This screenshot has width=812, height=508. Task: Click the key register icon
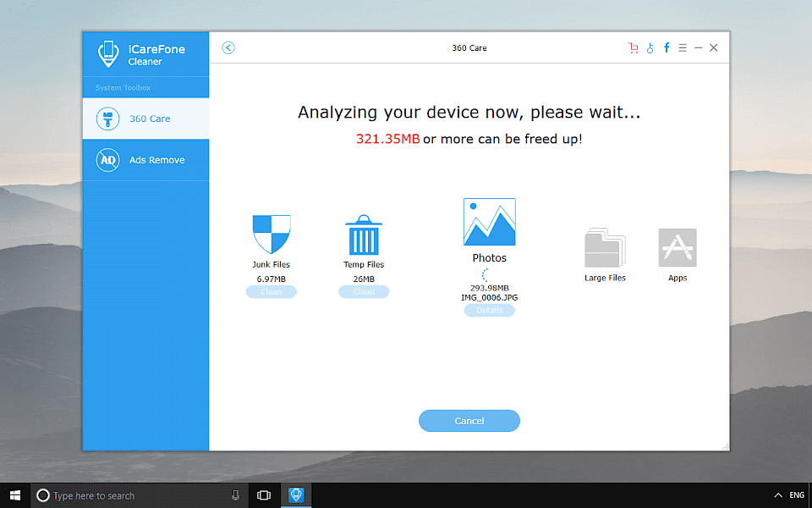(650, 47)
